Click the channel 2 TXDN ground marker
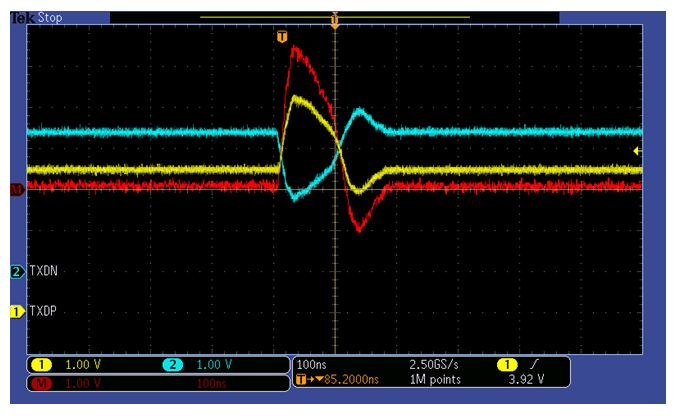Image resolution: width=676 pixels, height=416 pixels. point(17,272)
